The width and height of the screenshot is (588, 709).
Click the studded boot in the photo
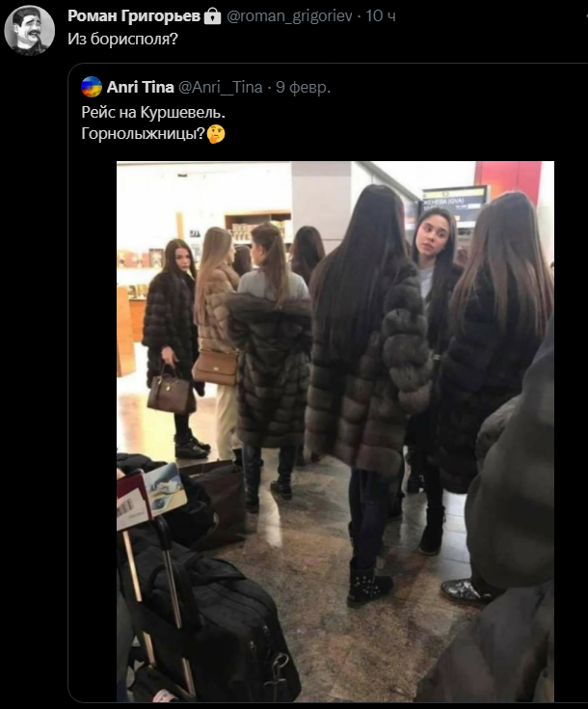click(x=370, y=584)
